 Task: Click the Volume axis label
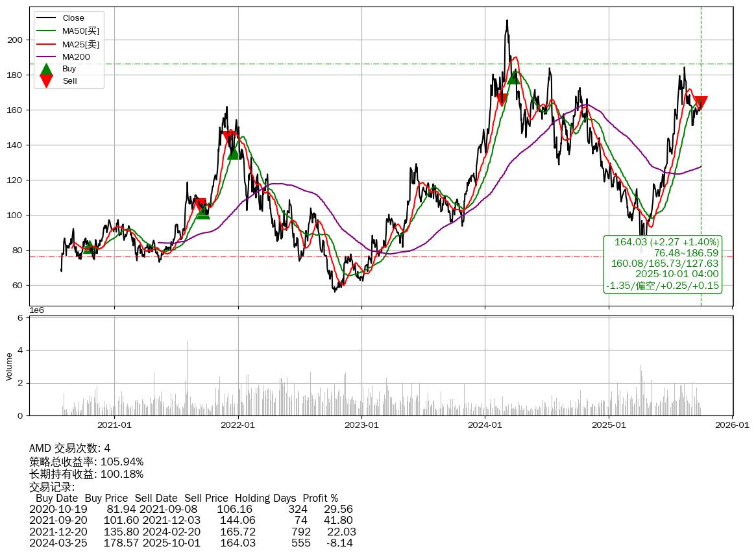tap(9, 366)
